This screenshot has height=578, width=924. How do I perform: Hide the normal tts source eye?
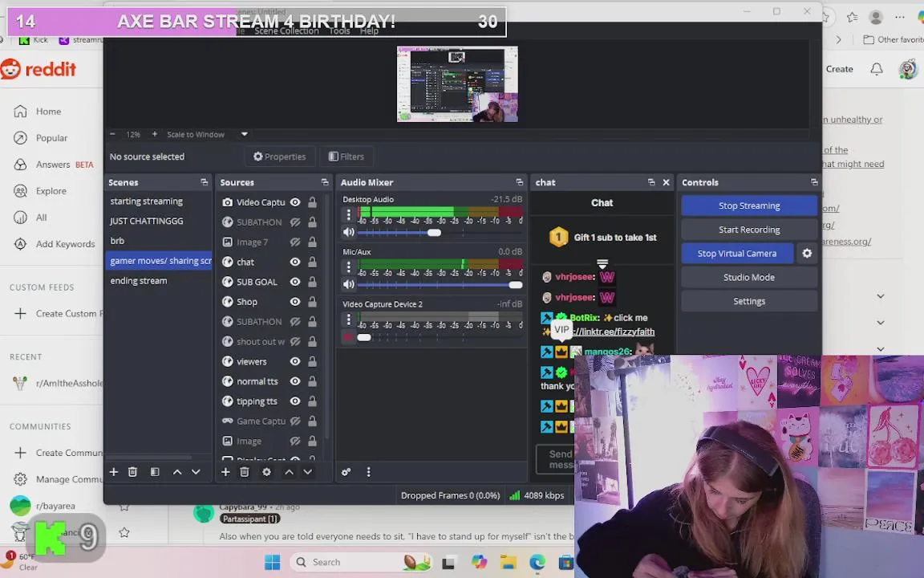295,381
